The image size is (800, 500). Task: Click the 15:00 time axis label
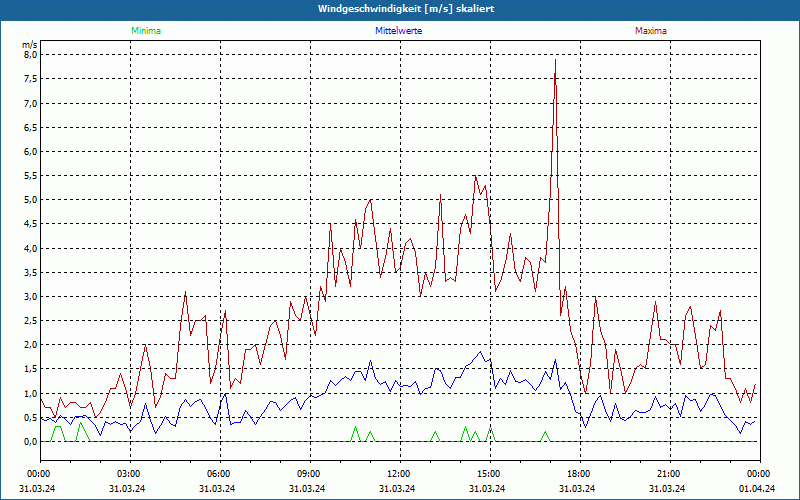click(490, 474)
